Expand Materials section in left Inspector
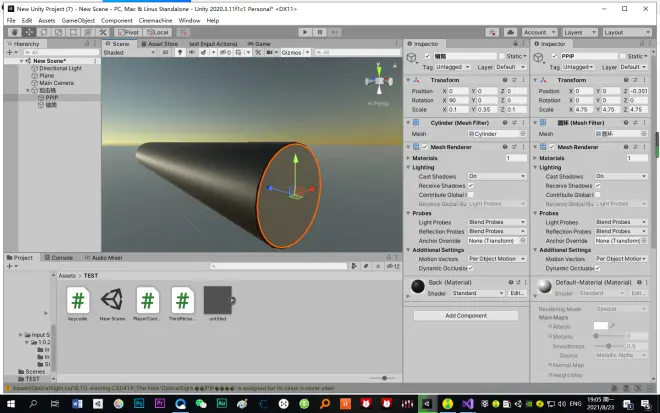Screen dimensions: 660x413 click(409, 157)
